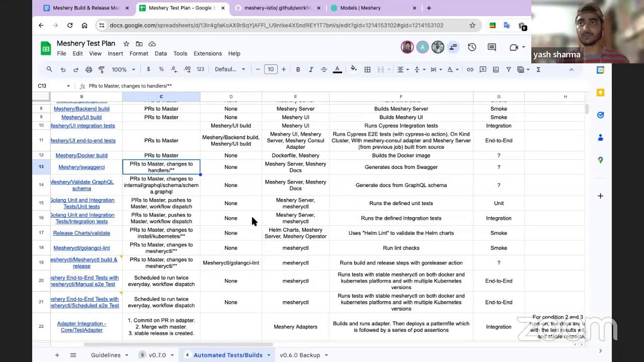Open the File menu
Screen dimensions: 644x362
61,53
